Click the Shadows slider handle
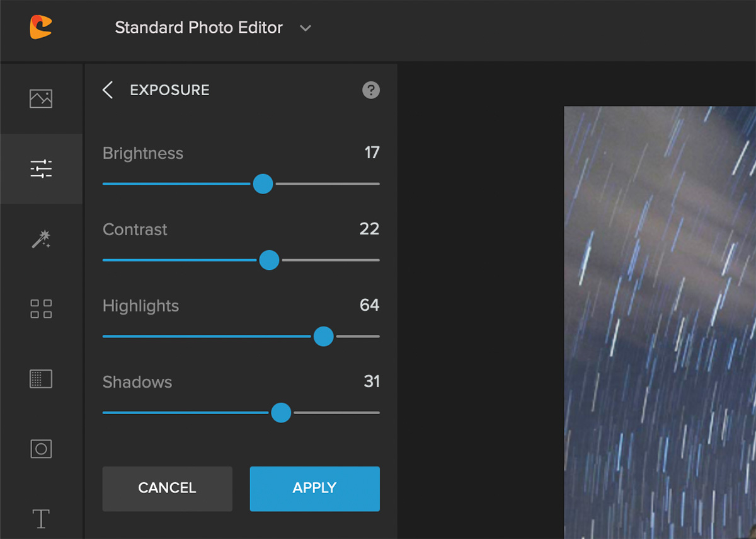Screen dimensions: 756x539 (x=281, y=413)
